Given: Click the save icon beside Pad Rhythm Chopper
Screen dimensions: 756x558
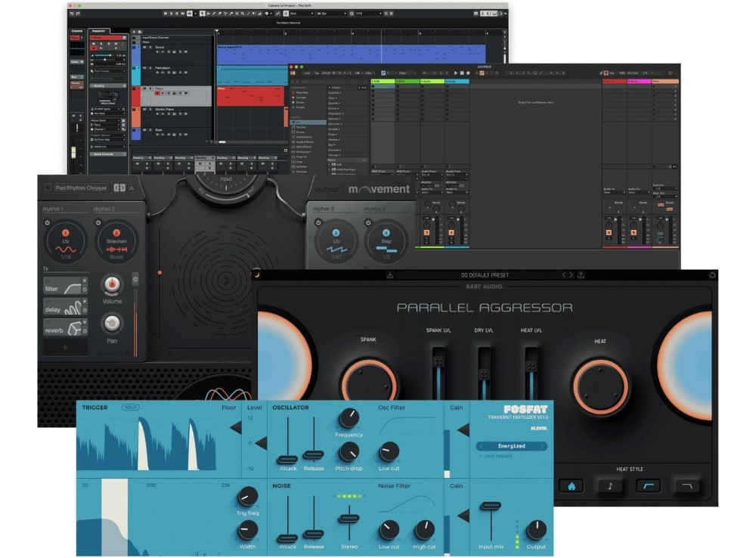Looking at the screenshot, I should 132,188.
